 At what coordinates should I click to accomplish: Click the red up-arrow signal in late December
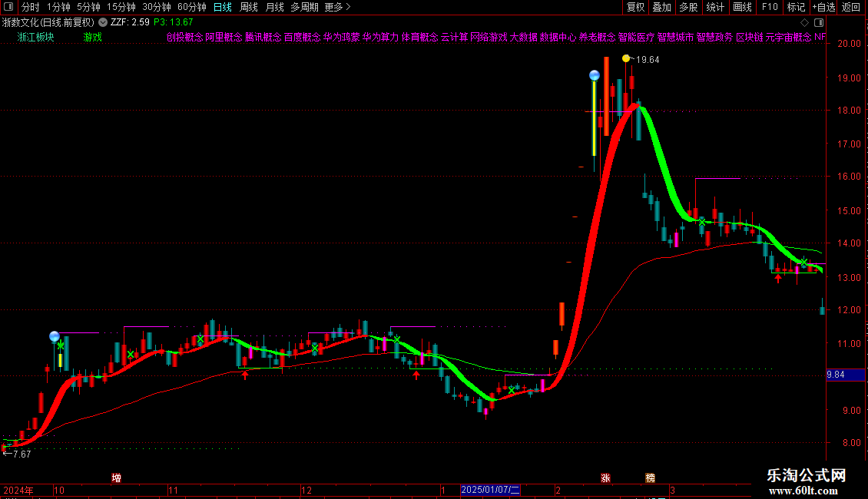pyautogui.click(x=416, y=375)
